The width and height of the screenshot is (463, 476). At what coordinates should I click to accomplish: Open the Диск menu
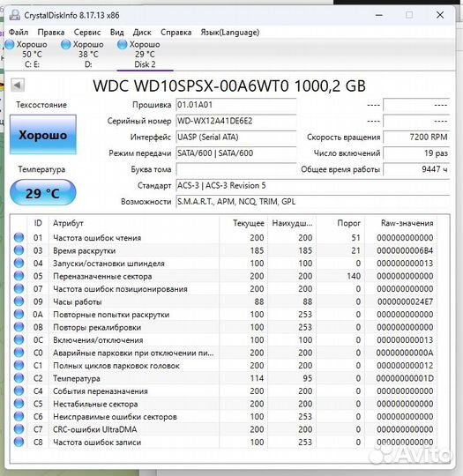click(142, 33)
